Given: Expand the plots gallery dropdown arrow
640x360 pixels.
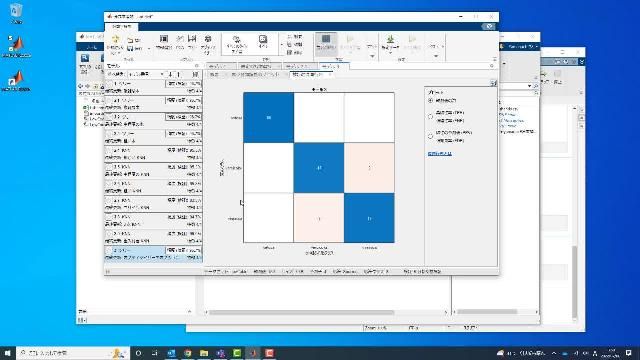Looking at the screenshot, I should pos(372,56).
